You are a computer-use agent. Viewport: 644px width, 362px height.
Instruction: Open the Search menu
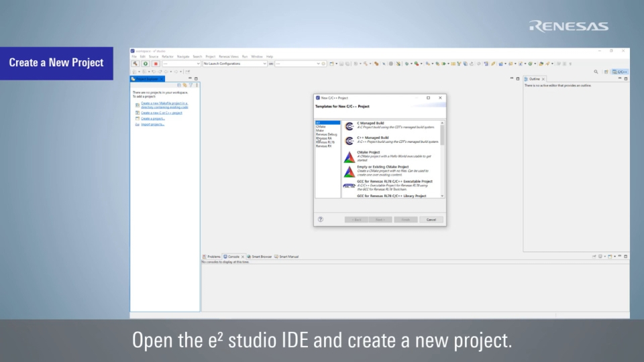(x=197, y=56)
